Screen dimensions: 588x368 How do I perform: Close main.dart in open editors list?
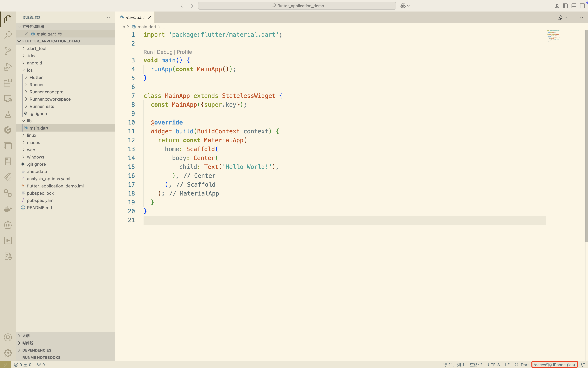[26, 34]
